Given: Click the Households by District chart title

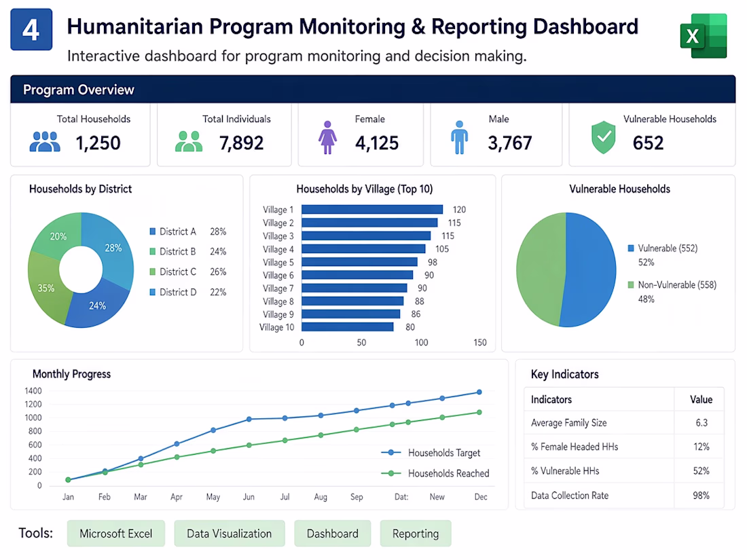Looking at the screenshot, I should 81,189.
